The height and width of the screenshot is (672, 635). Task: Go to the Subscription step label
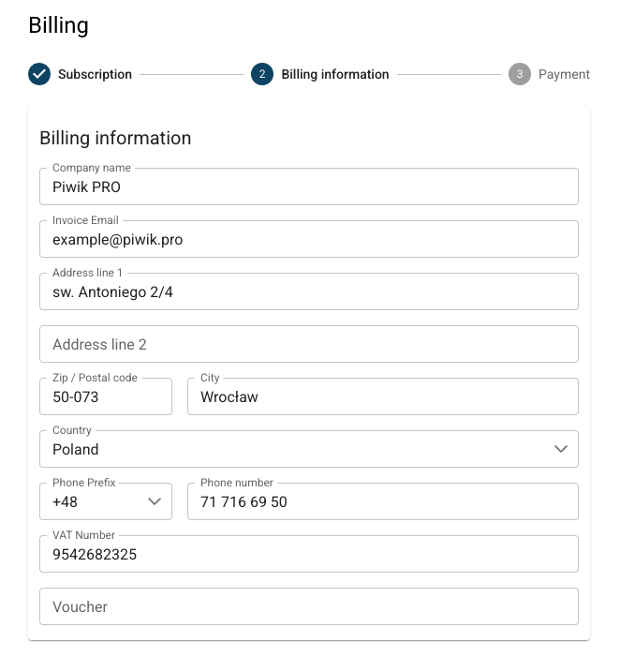tap(95, 74)
